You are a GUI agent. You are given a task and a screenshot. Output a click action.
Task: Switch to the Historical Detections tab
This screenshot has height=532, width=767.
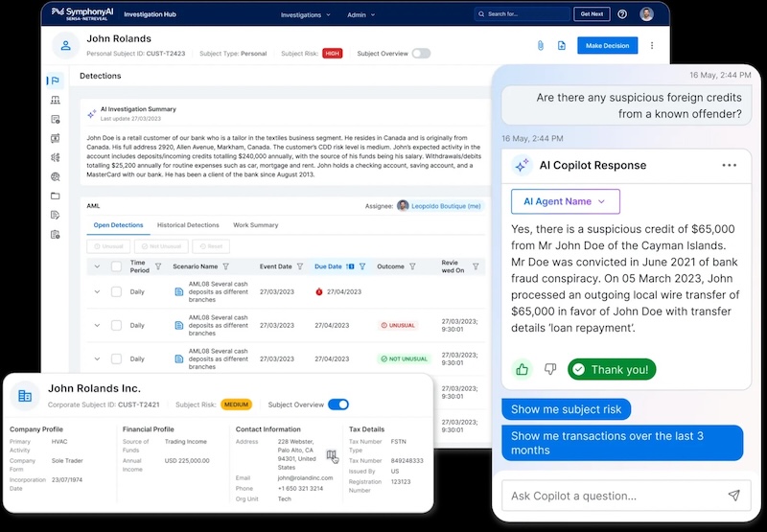pyautogui.click(x=188, y=225)
